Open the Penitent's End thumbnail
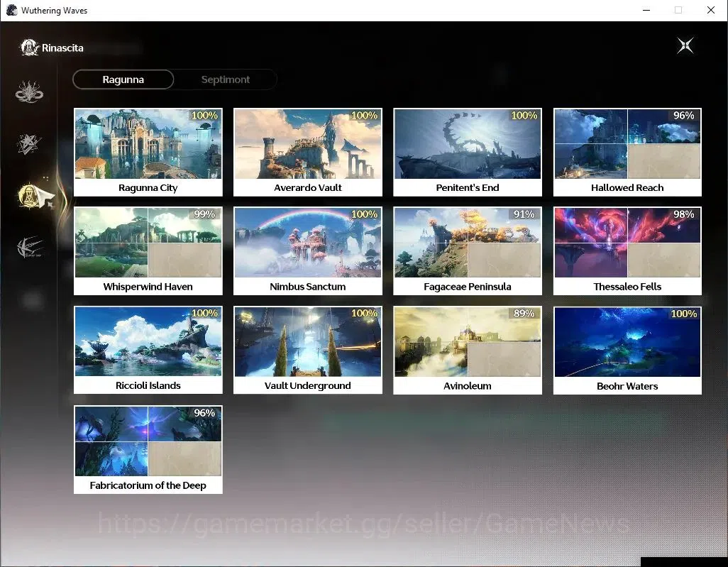The image size is (728, 567). pos(468,144)
